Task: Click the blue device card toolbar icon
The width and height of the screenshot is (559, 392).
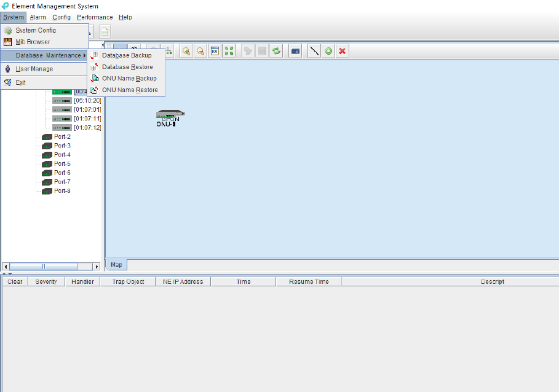Action: (295, 51)
